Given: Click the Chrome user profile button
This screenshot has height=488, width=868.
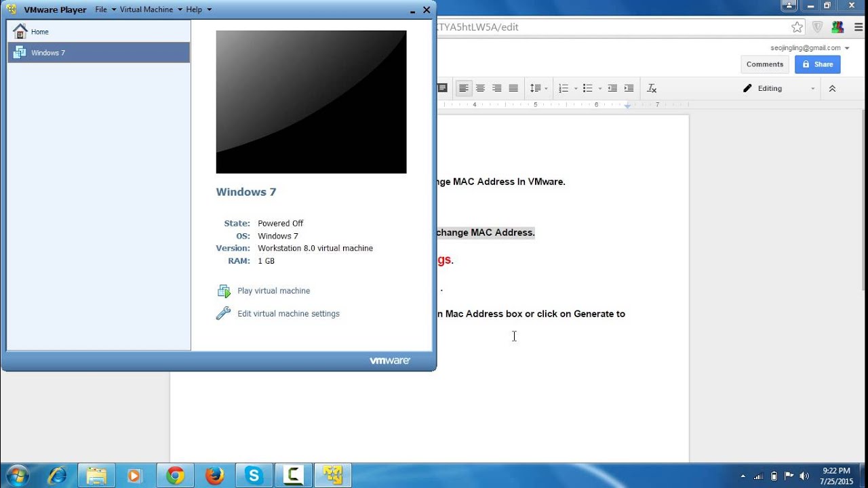Looking at the screenshot, I should [789, 5].
